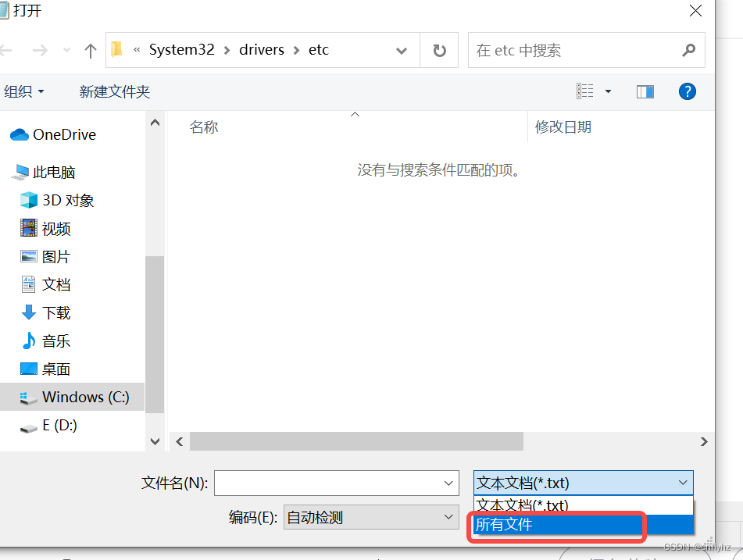Open the help question mark
This screenshot has width=743, height=560.
(x=687, y=91)
